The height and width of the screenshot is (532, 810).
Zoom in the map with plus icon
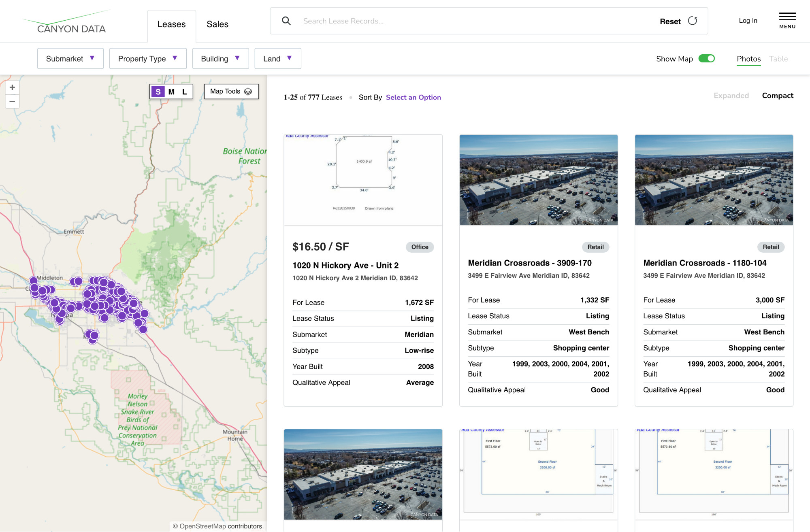pos(12,87)
